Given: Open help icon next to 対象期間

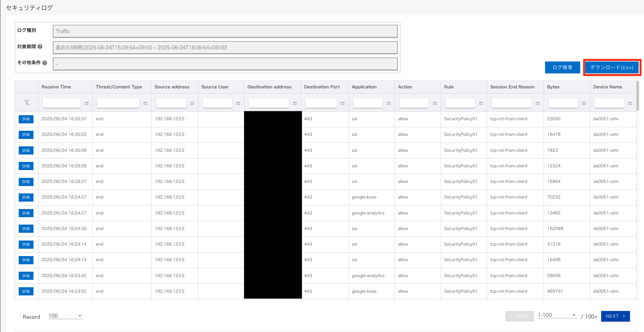Looking at the screenshot, I should click(40, 47).
